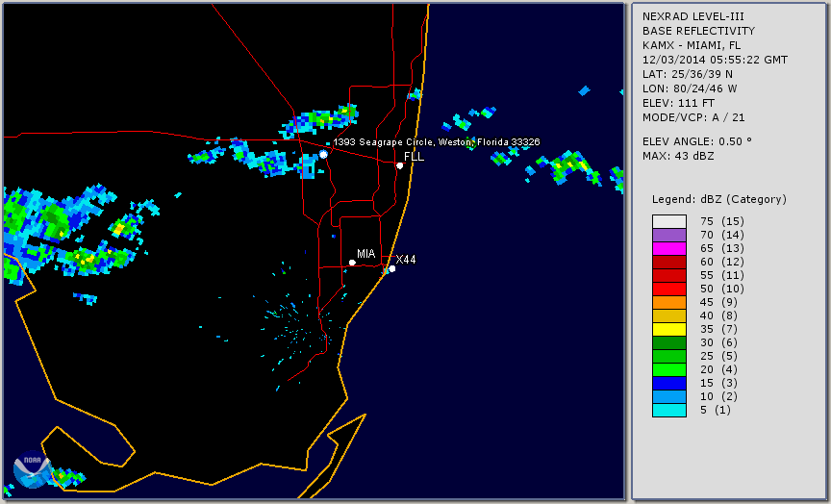Click the 20 (4) legend value
Viewport: 831px width, 504px height.
[718, 369]
